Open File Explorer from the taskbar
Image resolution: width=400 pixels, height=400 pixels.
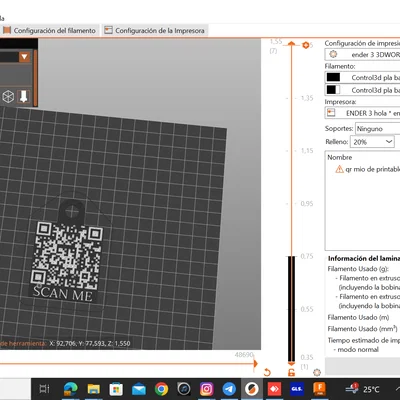[x=94, y=389]
